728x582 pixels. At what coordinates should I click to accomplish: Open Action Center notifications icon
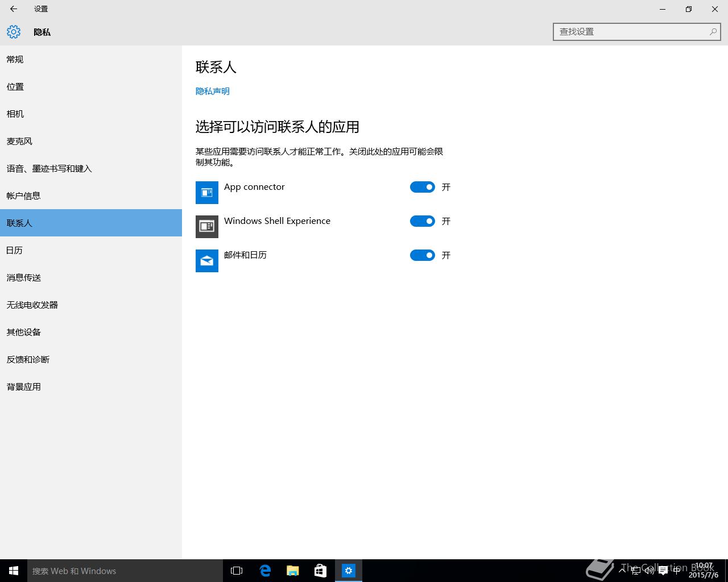(x=663, y=571)
